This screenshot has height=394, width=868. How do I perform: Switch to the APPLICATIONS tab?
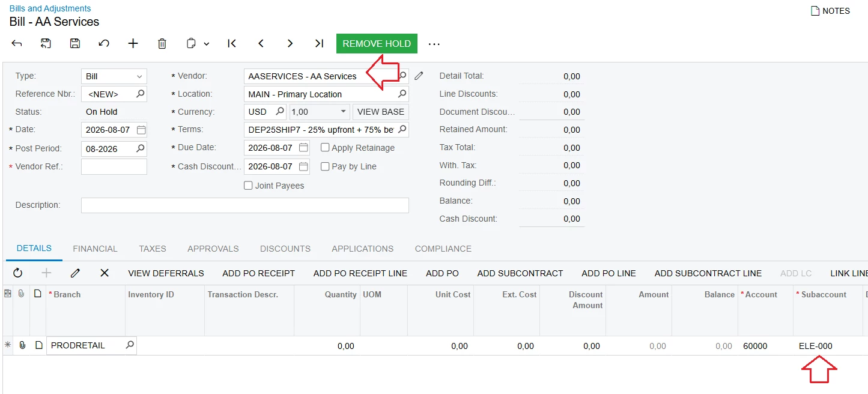click(x=363, y=249)
